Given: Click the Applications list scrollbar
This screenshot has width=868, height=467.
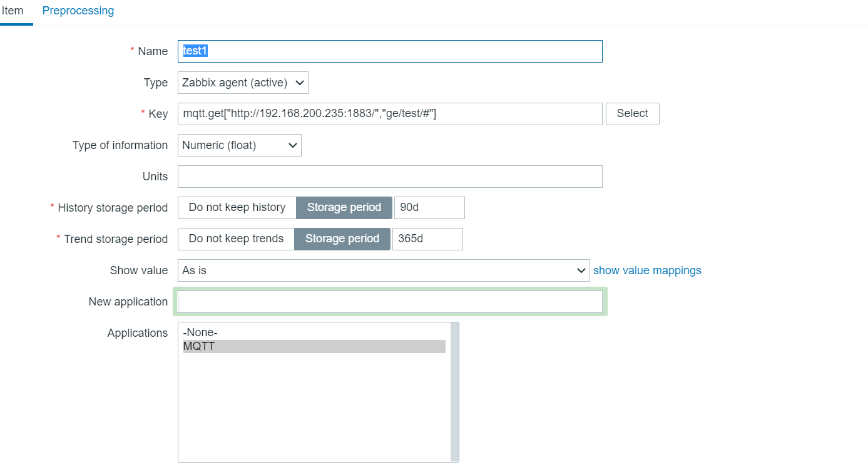Looking at the screenshot, I should [454, 391].
